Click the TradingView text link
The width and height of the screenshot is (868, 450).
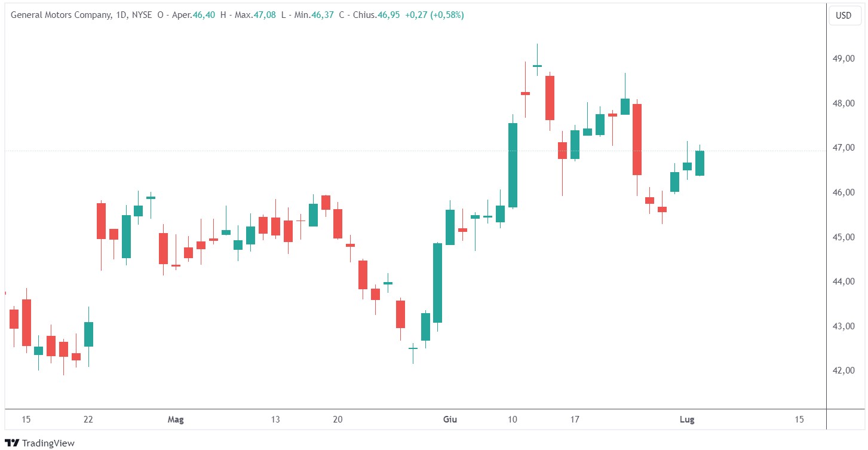48,443
